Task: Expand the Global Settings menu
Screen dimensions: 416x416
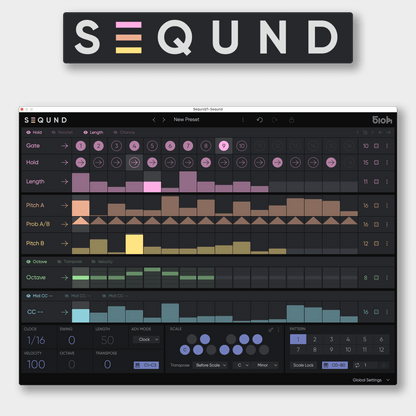Action: [371, 380]
